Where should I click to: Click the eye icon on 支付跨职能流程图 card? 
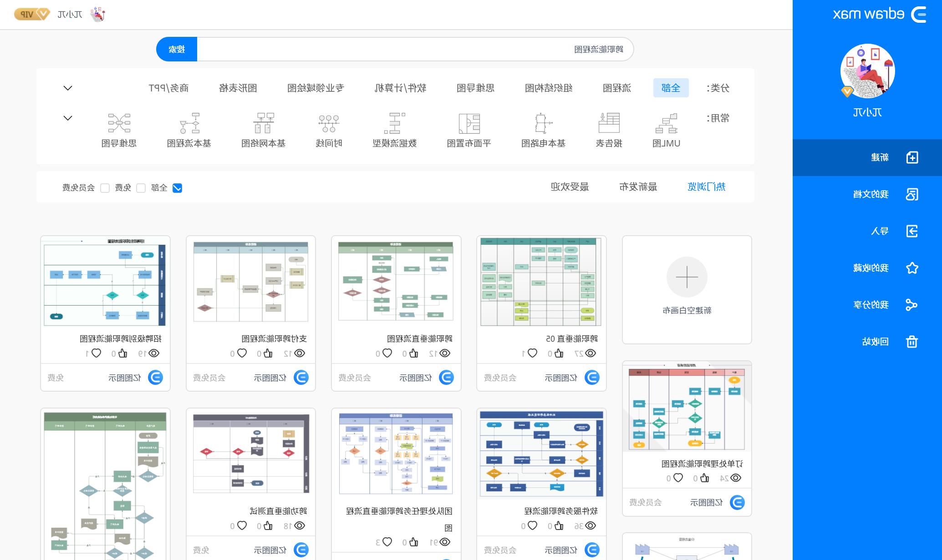tap(300, 353)
